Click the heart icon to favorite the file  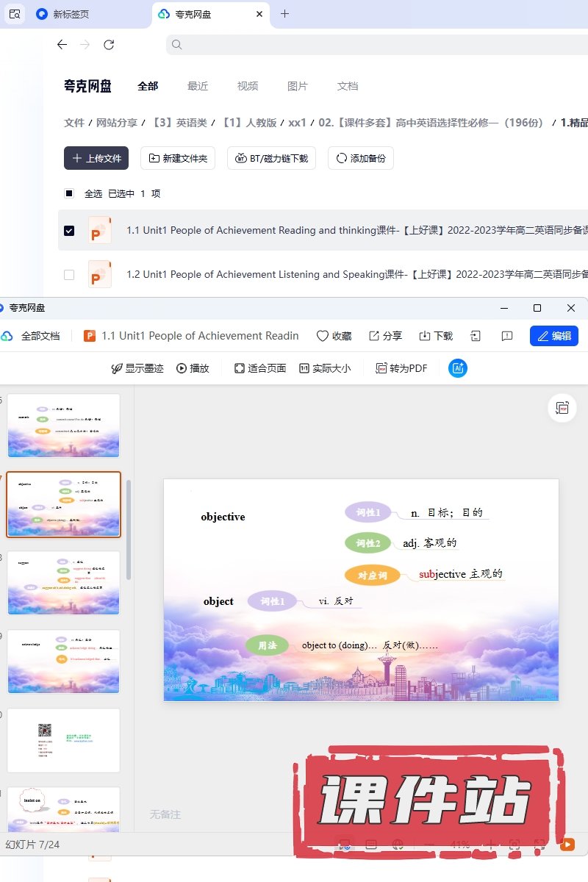[322, 336]
